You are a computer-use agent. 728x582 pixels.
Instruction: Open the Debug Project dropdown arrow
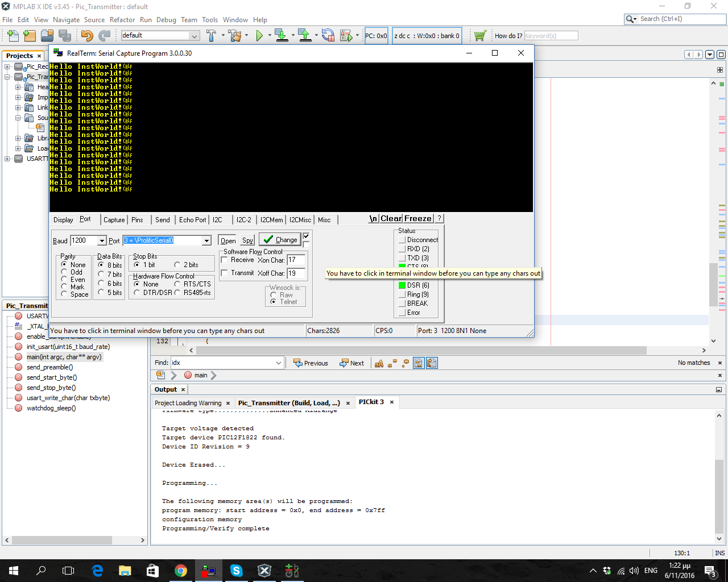357,36
